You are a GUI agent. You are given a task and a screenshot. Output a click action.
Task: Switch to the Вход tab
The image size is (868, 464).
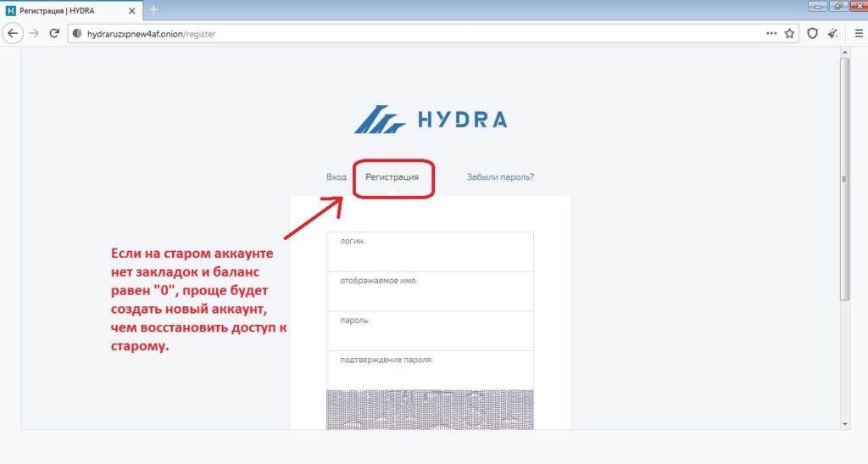click(x=336, y=177)
